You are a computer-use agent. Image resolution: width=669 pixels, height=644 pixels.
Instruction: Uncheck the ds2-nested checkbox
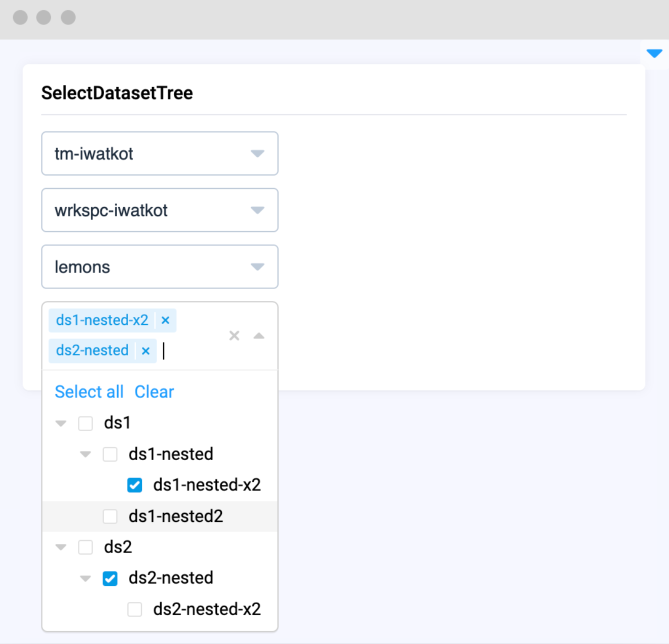coord(110,578)
